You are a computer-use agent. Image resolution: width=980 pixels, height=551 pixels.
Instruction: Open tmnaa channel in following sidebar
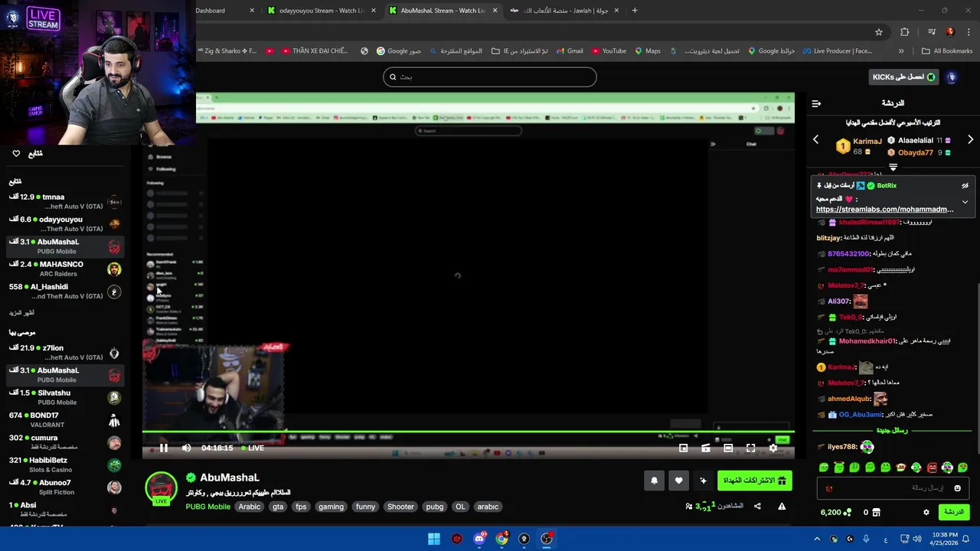[65, 202]
